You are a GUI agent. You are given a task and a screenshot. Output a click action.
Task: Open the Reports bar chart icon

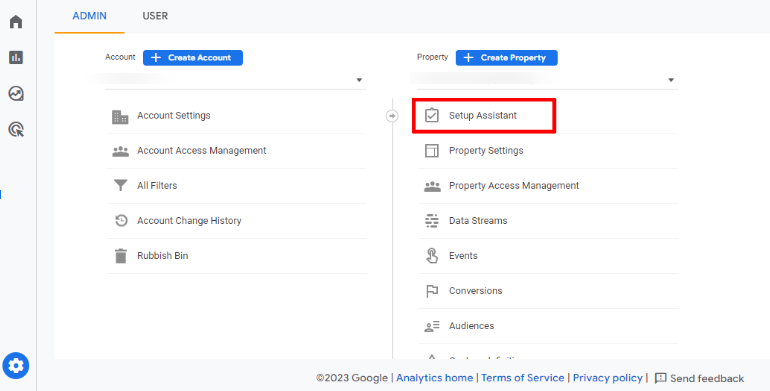point(16,57)
